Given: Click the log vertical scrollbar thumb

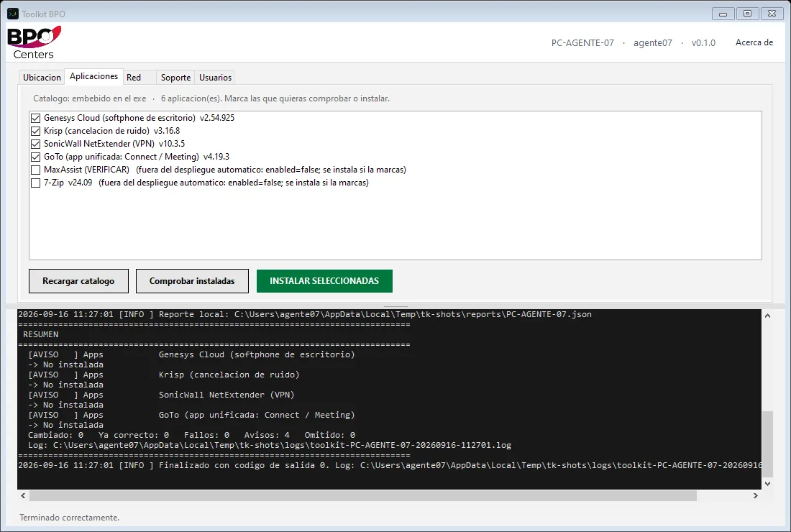Looking at the screenshot, I should (x=767, y=444).
